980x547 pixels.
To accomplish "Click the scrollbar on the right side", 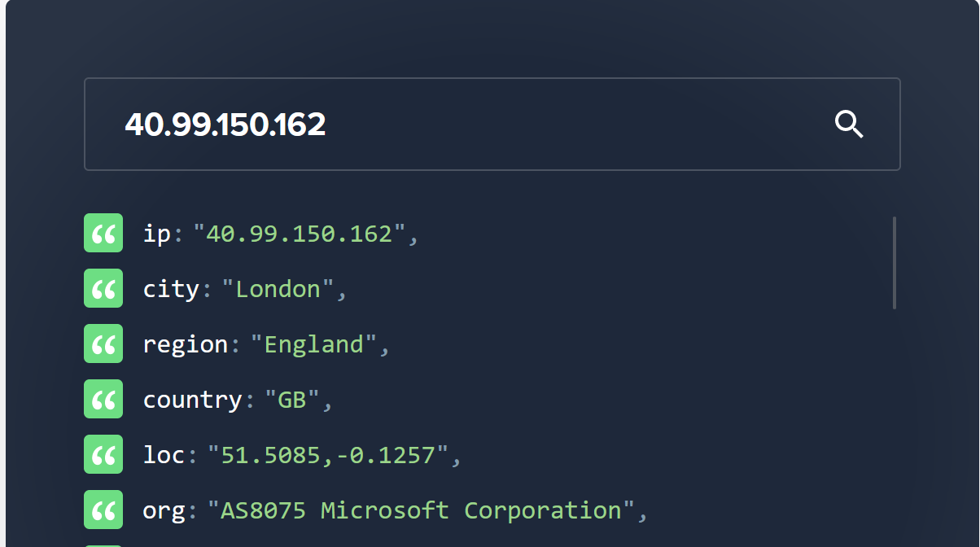I will coord(893,260).
